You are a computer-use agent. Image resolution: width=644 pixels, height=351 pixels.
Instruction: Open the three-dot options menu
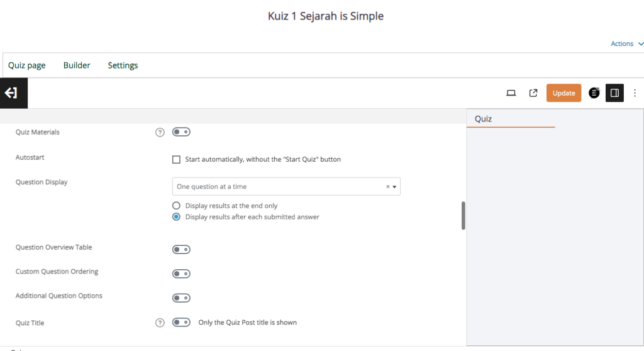635,93
